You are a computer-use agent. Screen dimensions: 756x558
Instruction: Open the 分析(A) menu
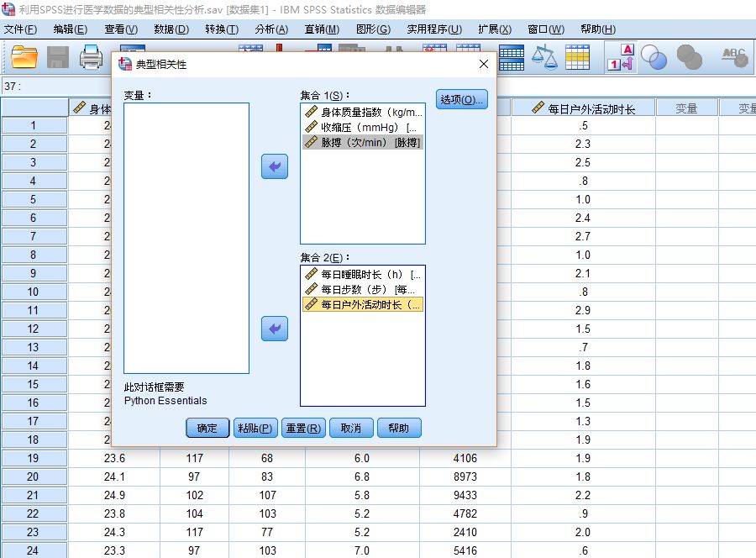(x=270, y=28)
